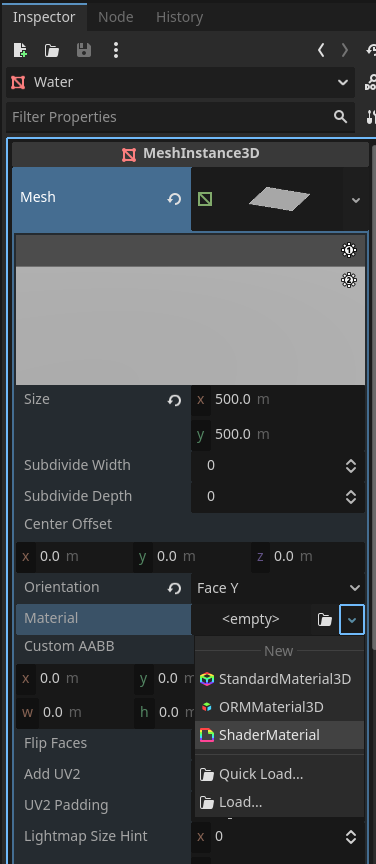Choose StandardMaterial3D from the New list
Viewport: 376px width, 864px height.
click(279, 679)
